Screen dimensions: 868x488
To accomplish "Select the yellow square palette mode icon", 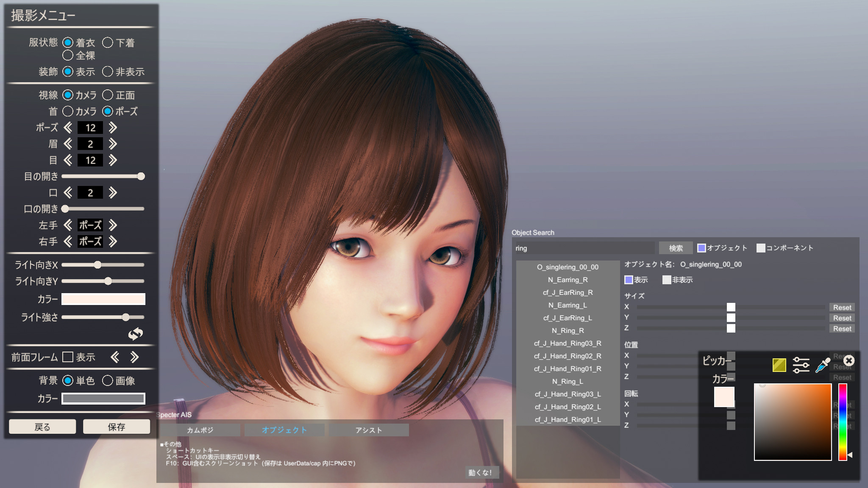I will tap(779, 365).
